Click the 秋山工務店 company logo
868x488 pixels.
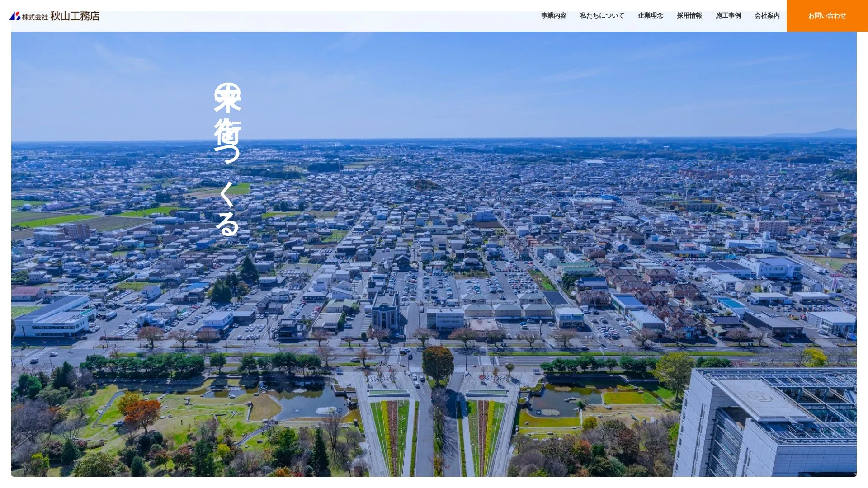click(x=54, y=16)
